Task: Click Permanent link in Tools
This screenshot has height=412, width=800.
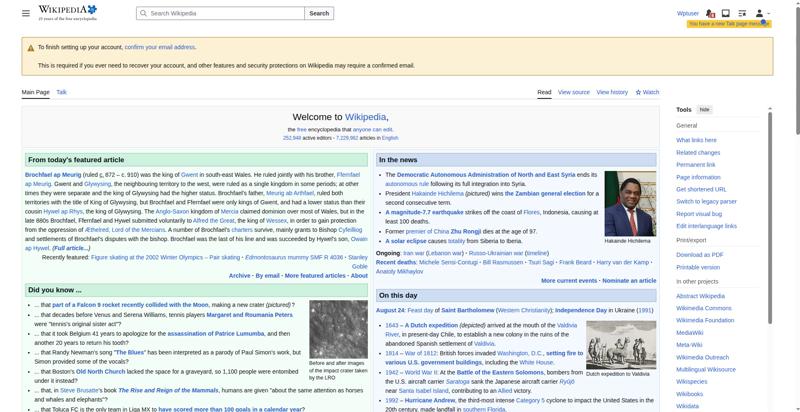Action: click(695, 165)
